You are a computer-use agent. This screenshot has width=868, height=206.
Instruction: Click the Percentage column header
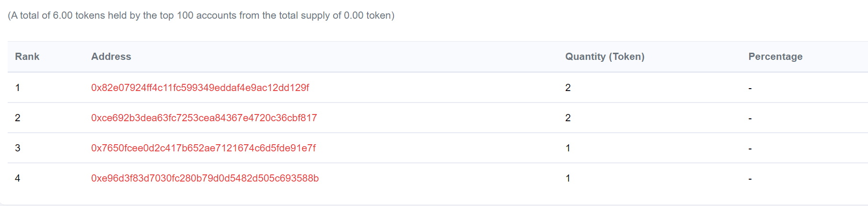point(775,57)
